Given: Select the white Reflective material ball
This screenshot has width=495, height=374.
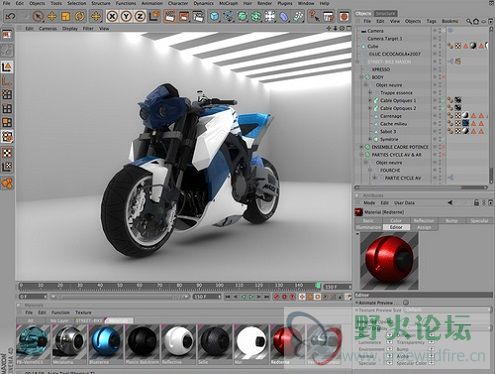Looking at the screenshot, I should (x=179, y=342).
